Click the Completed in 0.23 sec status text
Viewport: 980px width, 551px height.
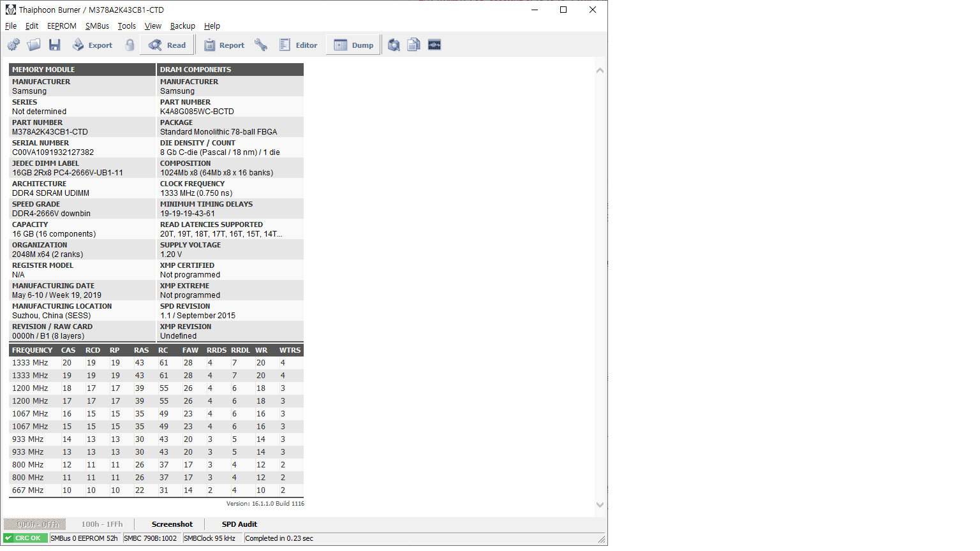click(279, 538)
